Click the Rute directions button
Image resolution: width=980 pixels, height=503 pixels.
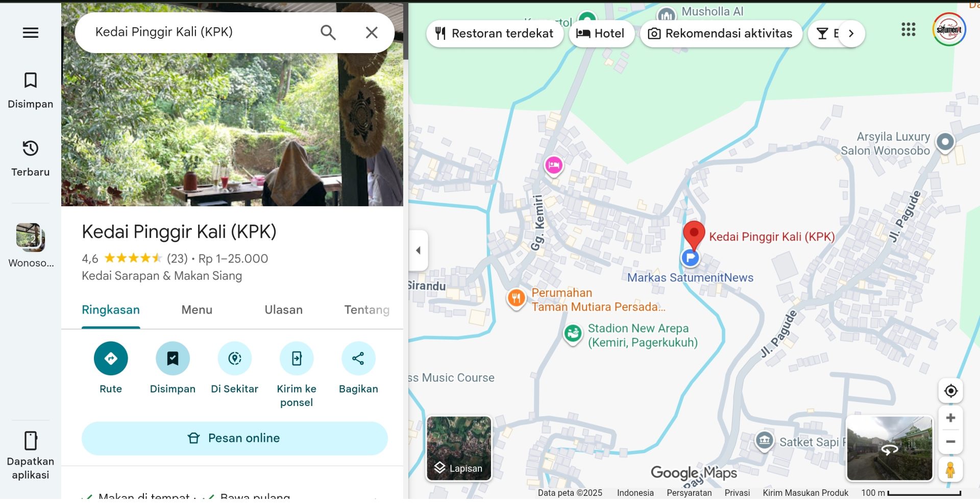click(111, 358)
